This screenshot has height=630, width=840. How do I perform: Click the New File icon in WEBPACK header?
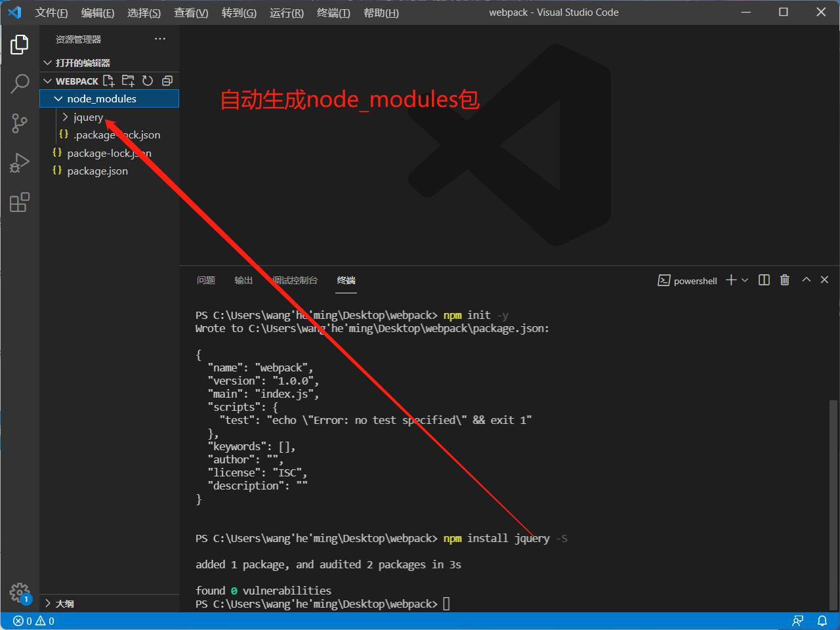(x=109, y=81)
